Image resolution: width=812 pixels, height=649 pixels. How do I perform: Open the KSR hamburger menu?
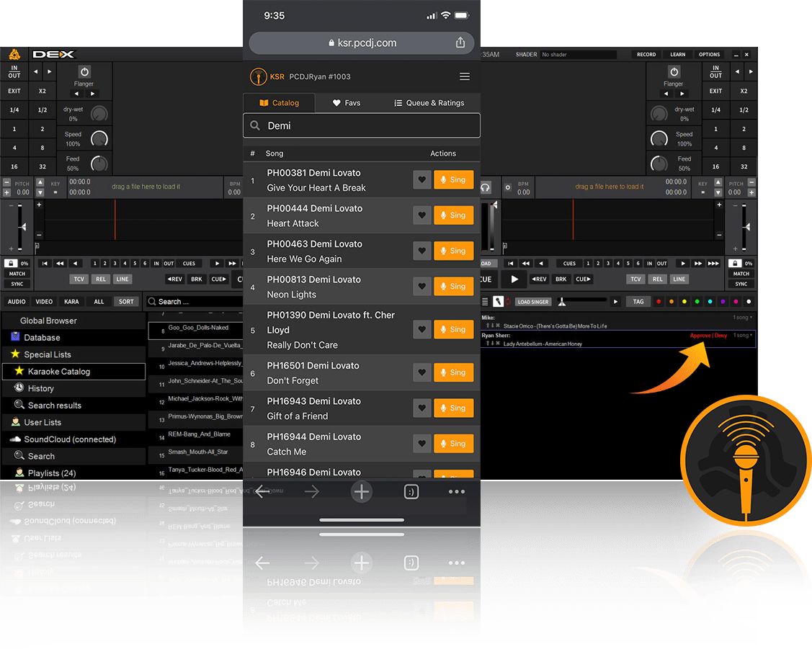465,76
